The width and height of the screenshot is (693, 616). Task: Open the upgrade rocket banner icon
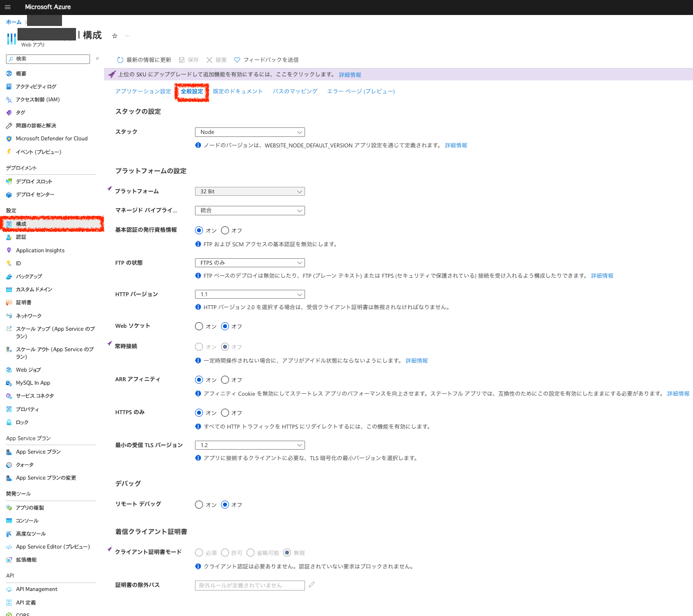click(112, 74)
